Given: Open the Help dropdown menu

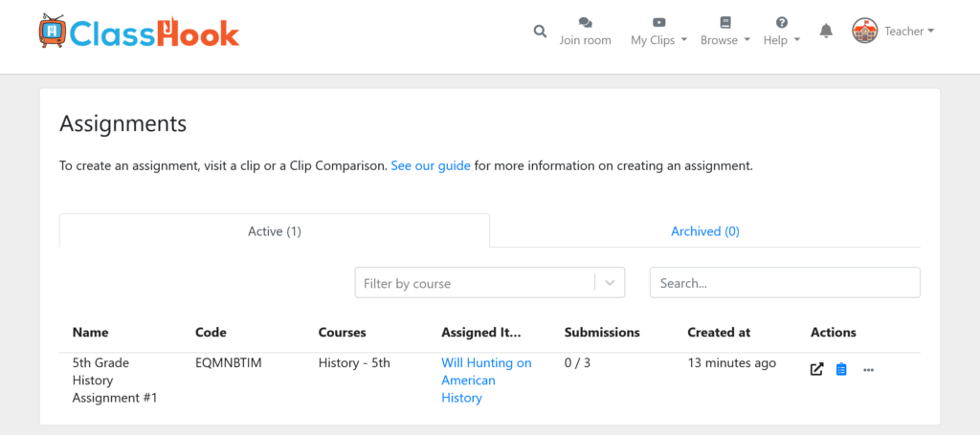Looking at the screenshot, I should pyautogui.click(x=782, y=32).
